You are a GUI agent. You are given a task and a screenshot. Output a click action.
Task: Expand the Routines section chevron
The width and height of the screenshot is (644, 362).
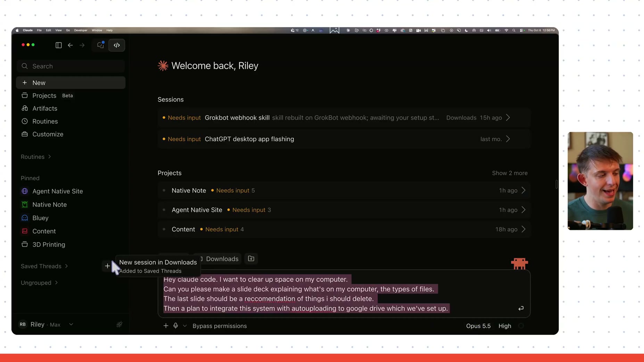click(50, 157)
